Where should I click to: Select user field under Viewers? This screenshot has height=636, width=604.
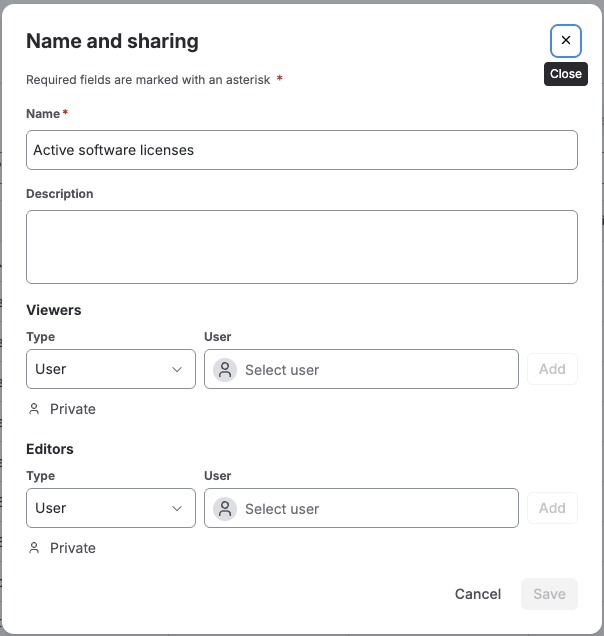coord(361,369)
